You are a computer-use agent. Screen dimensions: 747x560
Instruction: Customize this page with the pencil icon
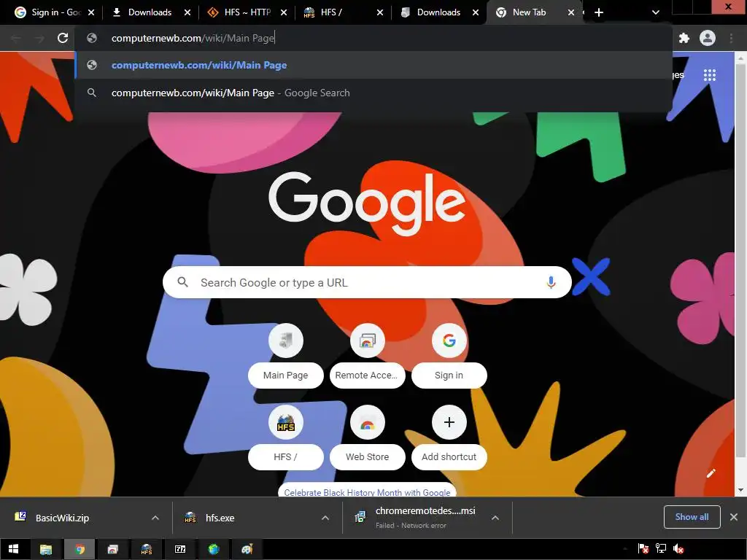[711, 472]
